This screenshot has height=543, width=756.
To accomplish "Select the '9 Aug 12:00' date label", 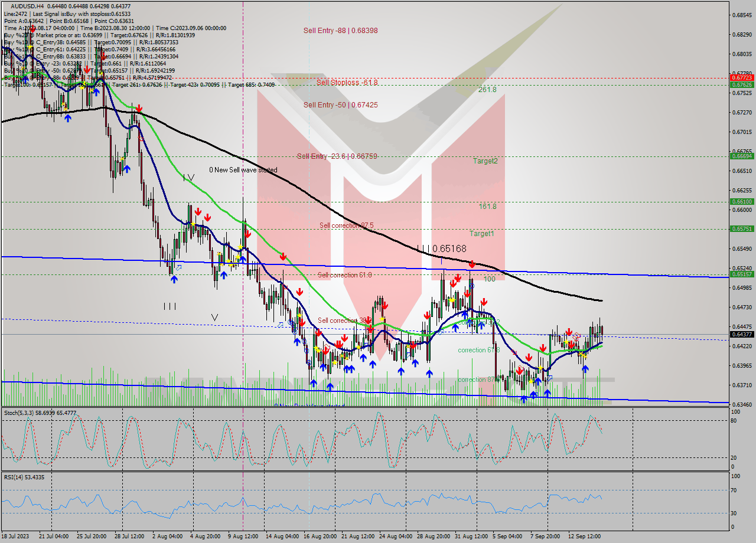I will [x=243, y=537].
